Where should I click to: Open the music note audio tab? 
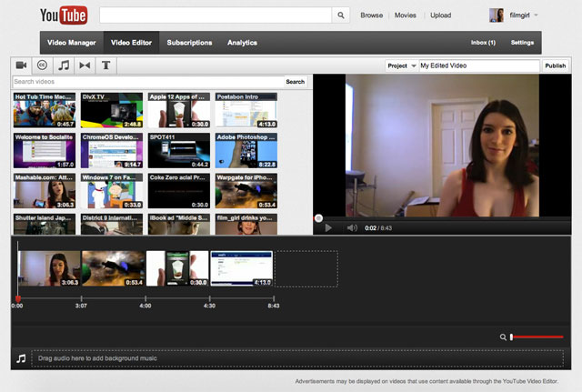coord(64,65)
